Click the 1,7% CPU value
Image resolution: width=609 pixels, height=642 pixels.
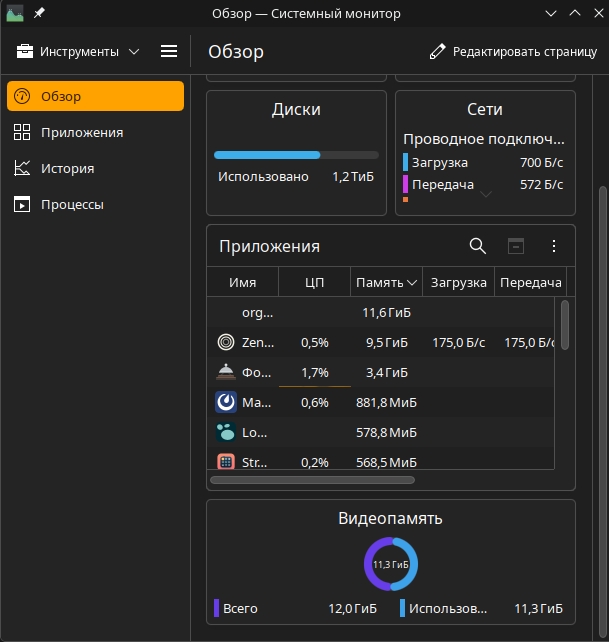pos(315,372)
